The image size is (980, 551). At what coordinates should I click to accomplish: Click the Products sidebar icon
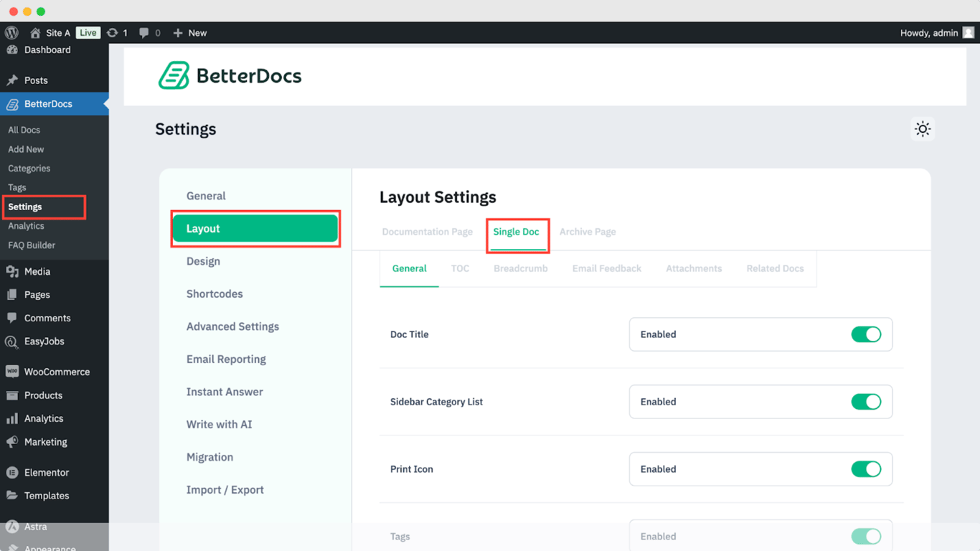pyautogui.click(x=12, y=395)
